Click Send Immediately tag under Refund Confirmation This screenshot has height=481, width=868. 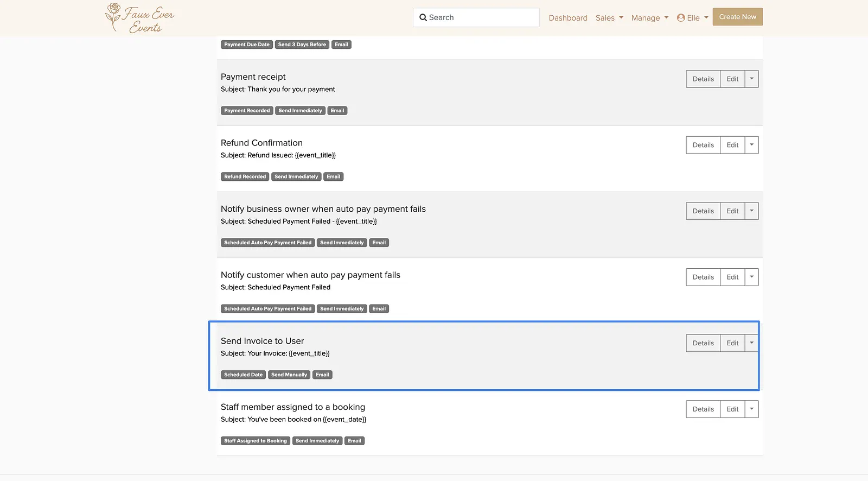tap(296, 176)
